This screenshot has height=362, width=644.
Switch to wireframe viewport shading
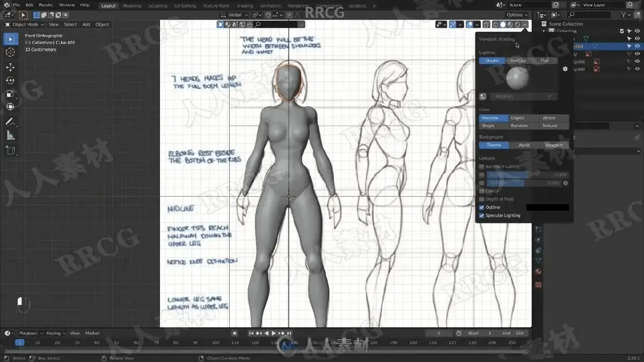pos(495,24)
